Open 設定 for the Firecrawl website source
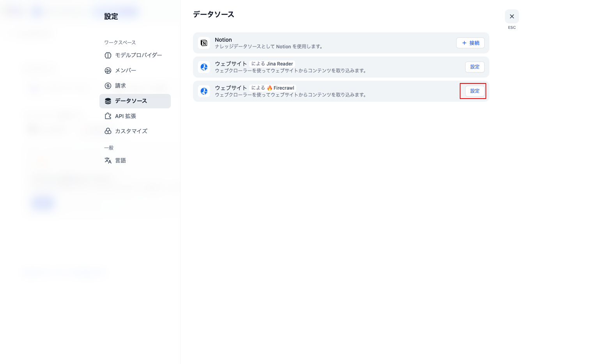The image size is (595, 364). (x=475, y=91)
